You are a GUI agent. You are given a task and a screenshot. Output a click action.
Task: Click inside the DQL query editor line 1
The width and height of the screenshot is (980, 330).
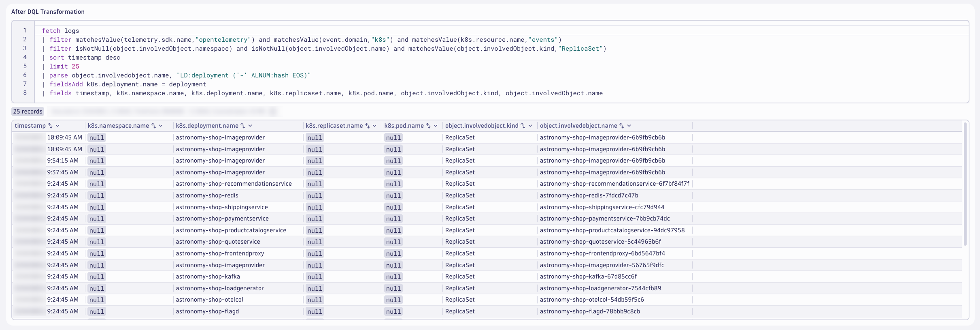pyautogui.click(x=501, y=31)
